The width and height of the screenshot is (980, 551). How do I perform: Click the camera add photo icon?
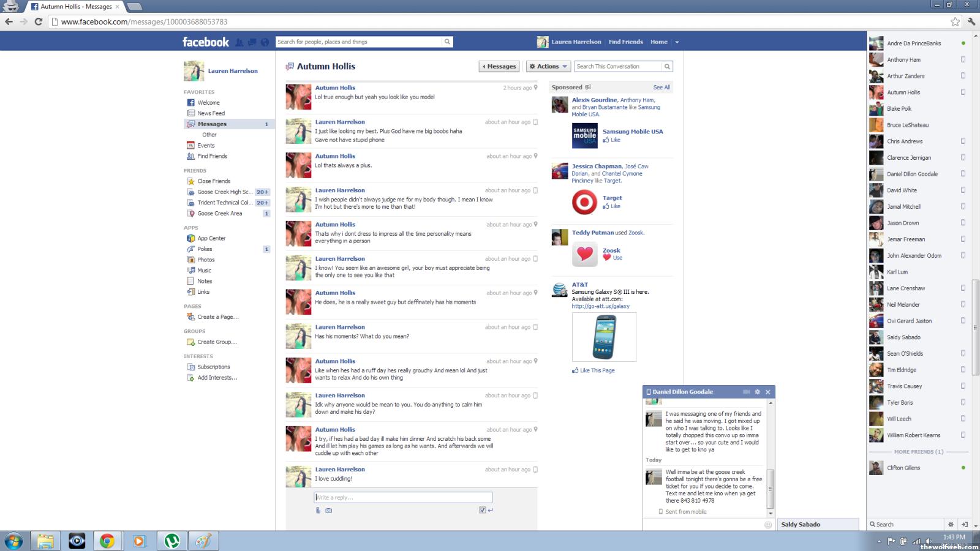point(329,510)
